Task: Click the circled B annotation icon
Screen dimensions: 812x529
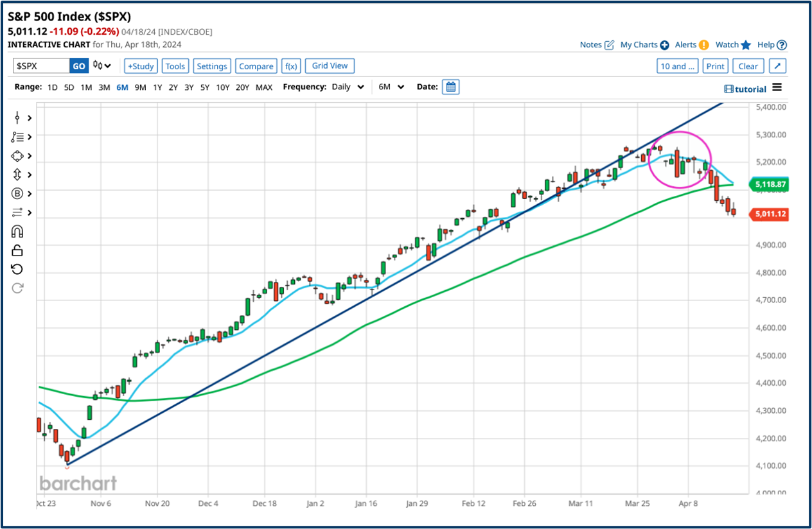Action: click(17, 193)
